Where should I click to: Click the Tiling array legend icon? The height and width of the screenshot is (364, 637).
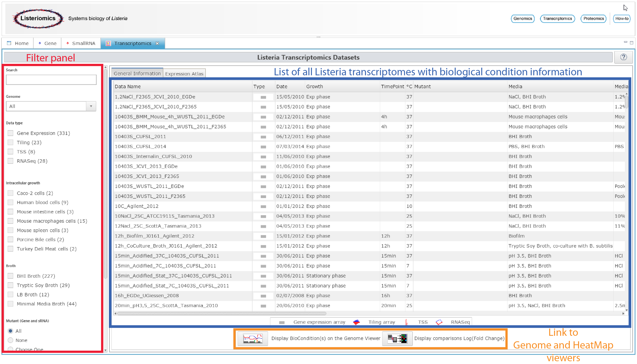356,322
